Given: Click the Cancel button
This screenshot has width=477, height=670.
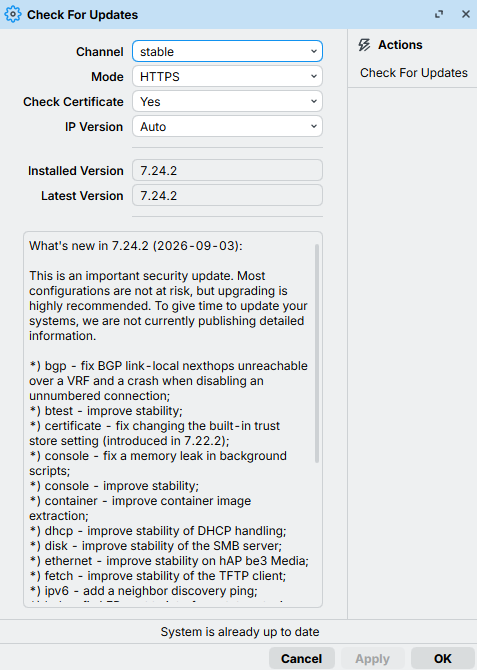Looking at the screenshot, I should pyautogui.click(x=302, y=658).
